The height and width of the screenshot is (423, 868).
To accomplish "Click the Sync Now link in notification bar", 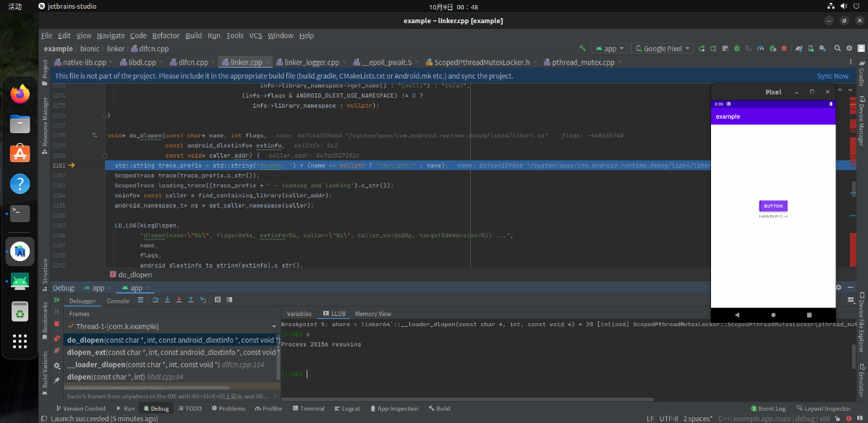I will point(833,76).
